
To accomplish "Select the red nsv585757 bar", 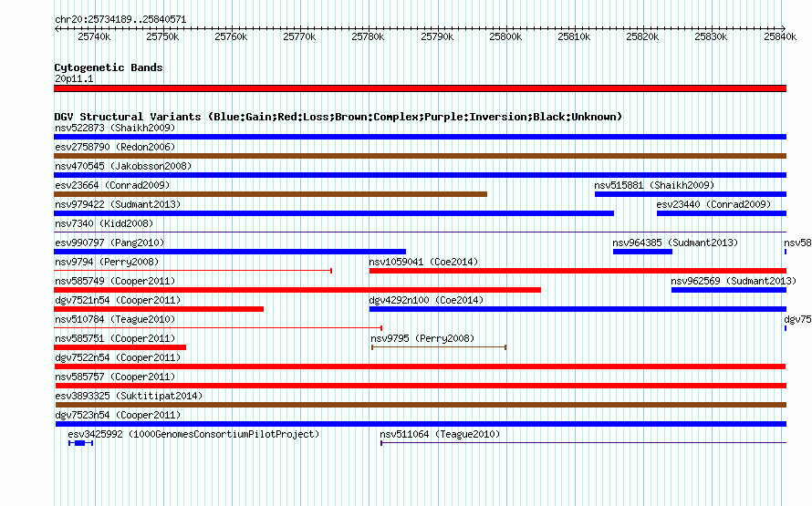I will point(421,386).
